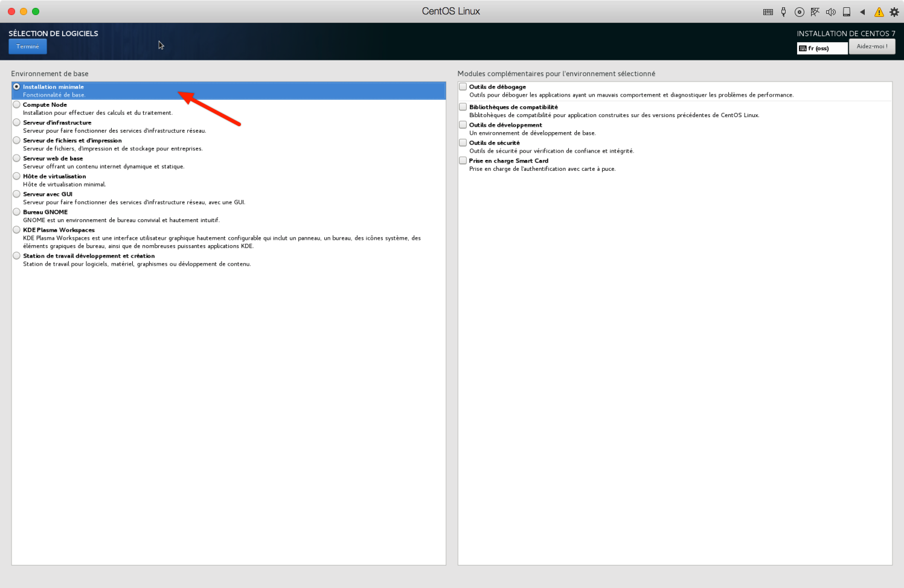Open the virtual machine settings gear
904x588 pixels.
click(894, 12)
